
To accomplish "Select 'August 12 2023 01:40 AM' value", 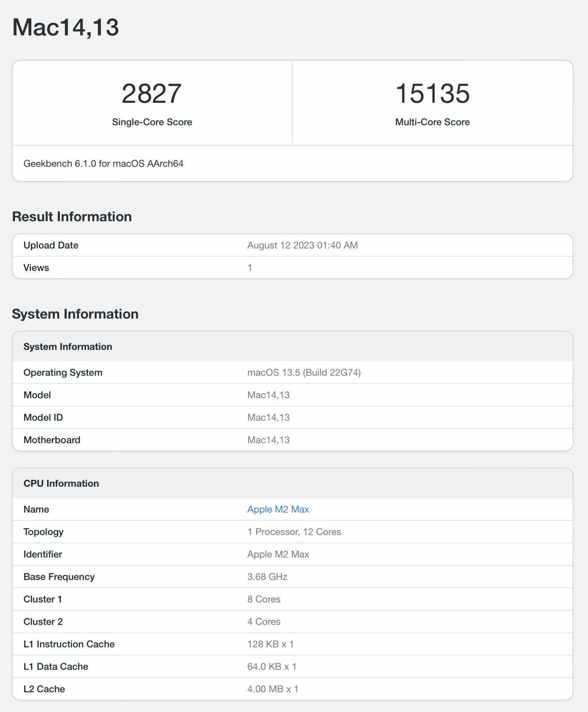I will coord(302,245).
